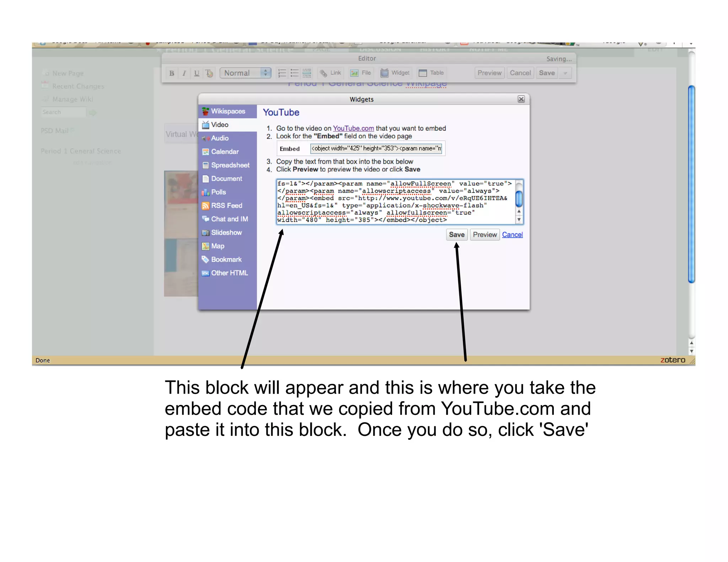
Task: Open the arrow dropdown next to editor Save
Action: coord(565,73)
